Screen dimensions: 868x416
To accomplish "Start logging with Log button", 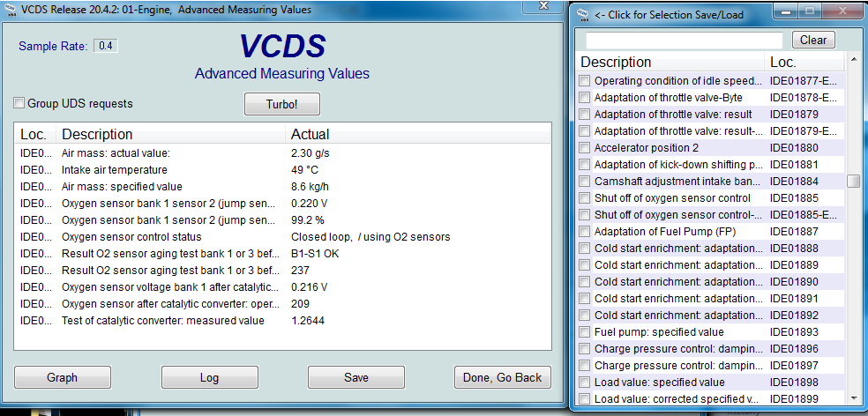I will (x=209, y=377).
